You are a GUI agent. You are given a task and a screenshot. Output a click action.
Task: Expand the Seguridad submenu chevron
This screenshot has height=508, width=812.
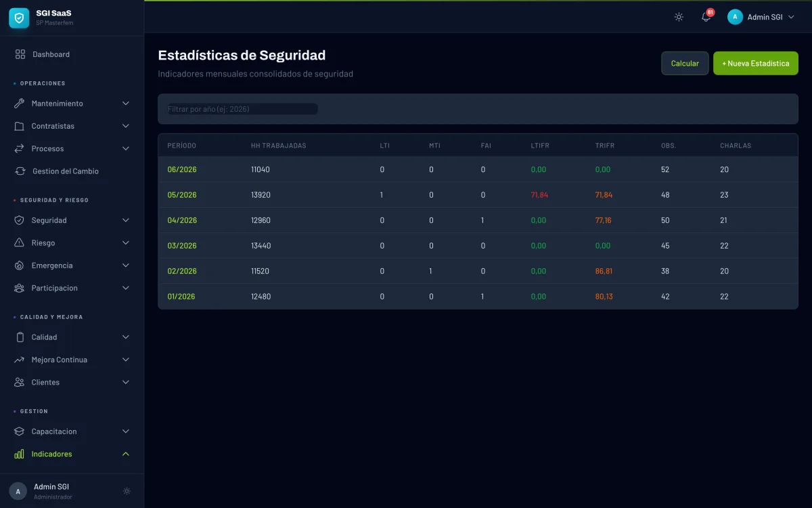coord(125,221)
